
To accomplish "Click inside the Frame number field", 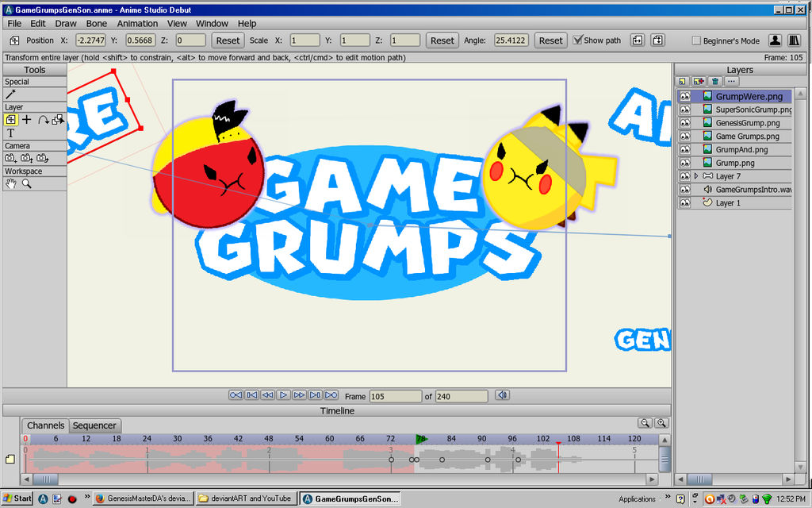I will click(x=396, y=394).
